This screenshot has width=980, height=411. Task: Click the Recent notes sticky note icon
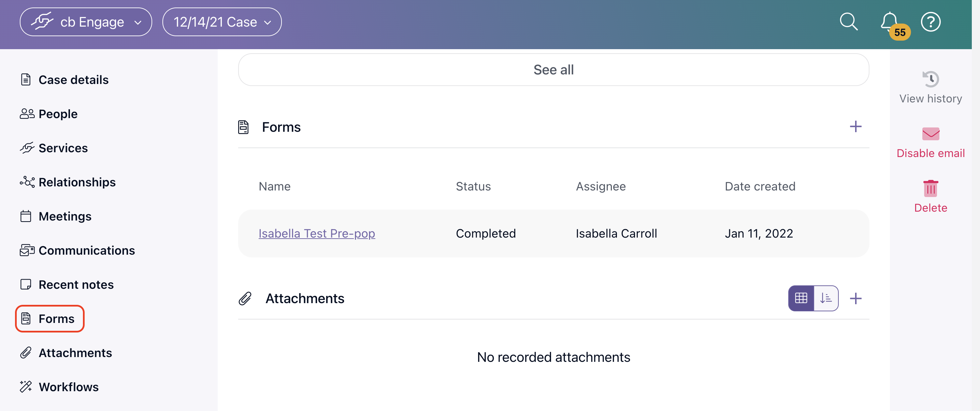coord(26,284)
